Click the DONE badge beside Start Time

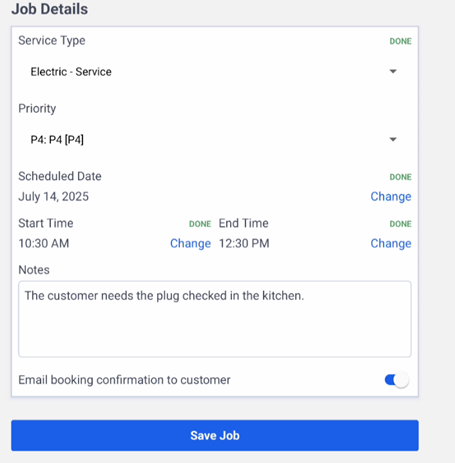tap(200, 224)
